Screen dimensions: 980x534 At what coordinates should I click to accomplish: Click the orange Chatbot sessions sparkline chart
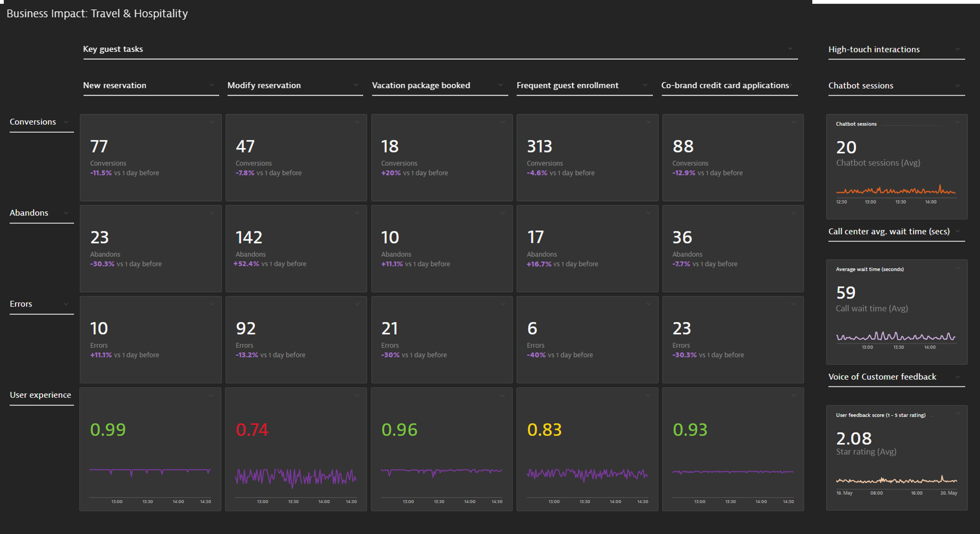click(896, 189)
